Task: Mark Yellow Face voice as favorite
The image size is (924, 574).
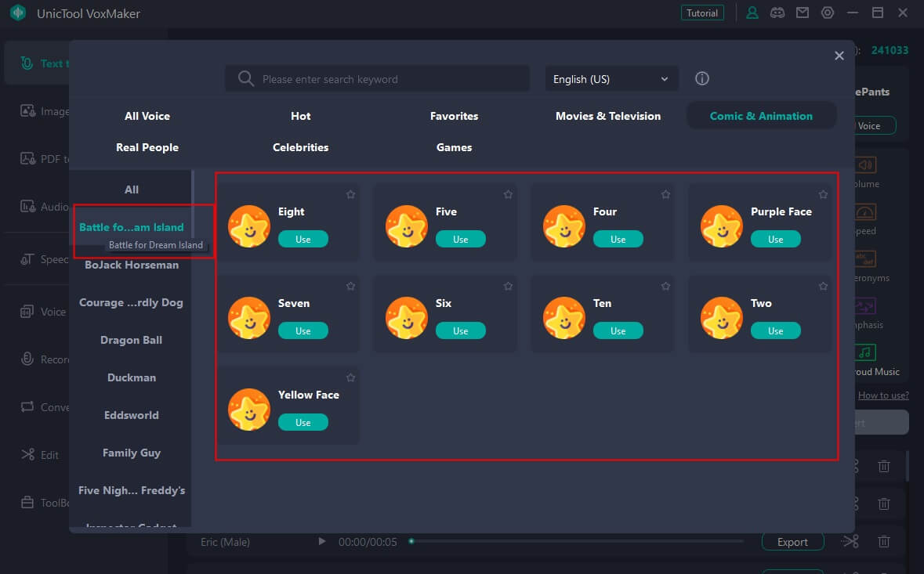Action: point(350,377)
